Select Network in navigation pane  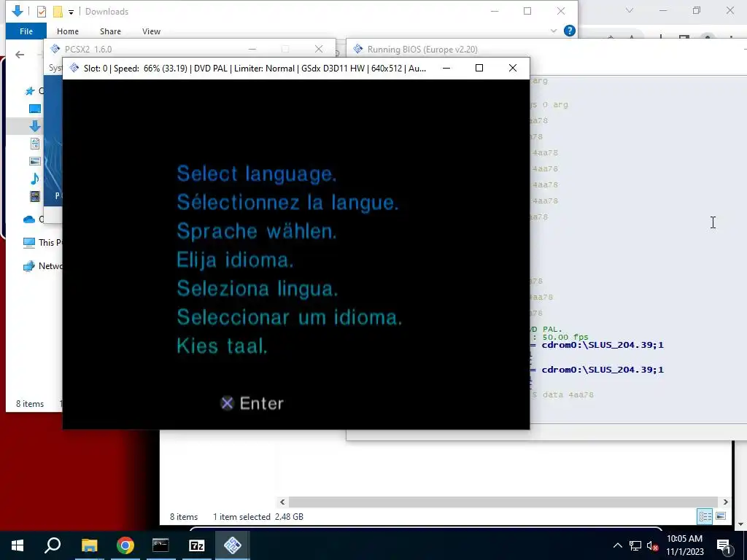coord(42,265)
